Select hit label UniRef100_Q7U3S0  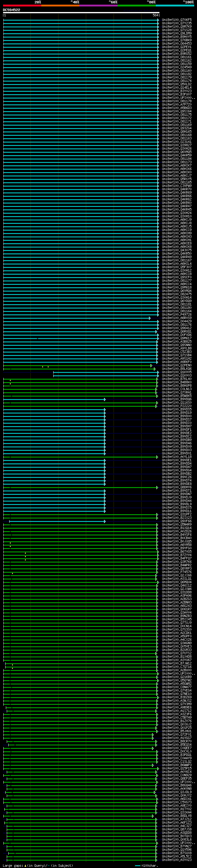177,629
